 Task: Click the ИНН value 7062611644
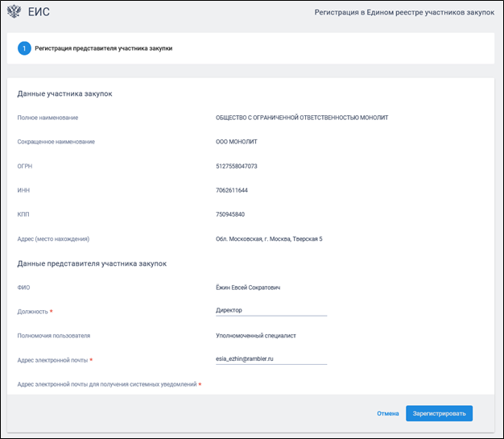pos(231,190)
